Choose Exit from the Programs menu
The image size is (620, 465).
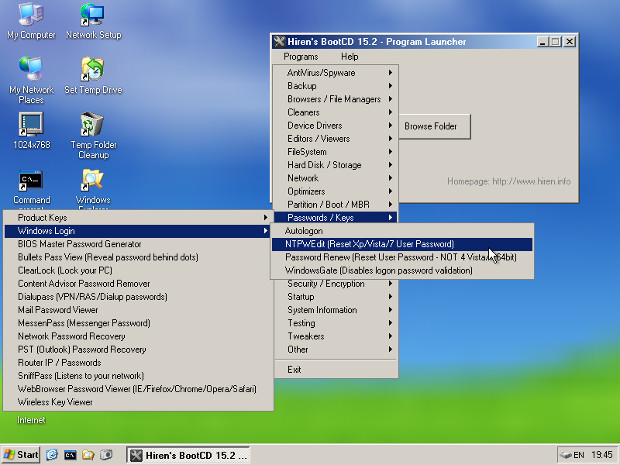336,370
